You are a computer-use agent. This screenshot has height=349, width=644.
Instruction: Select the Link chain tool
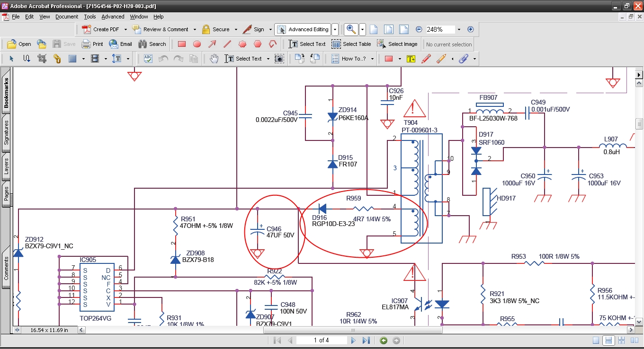tap(57, 59)
